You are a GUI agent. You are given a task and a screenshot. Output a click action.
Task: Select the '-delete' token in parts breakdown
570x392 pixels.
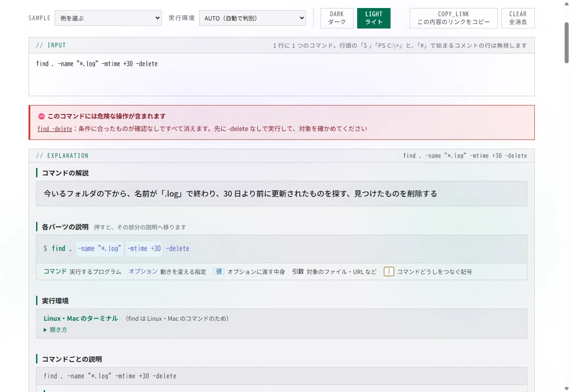(178, 249)
